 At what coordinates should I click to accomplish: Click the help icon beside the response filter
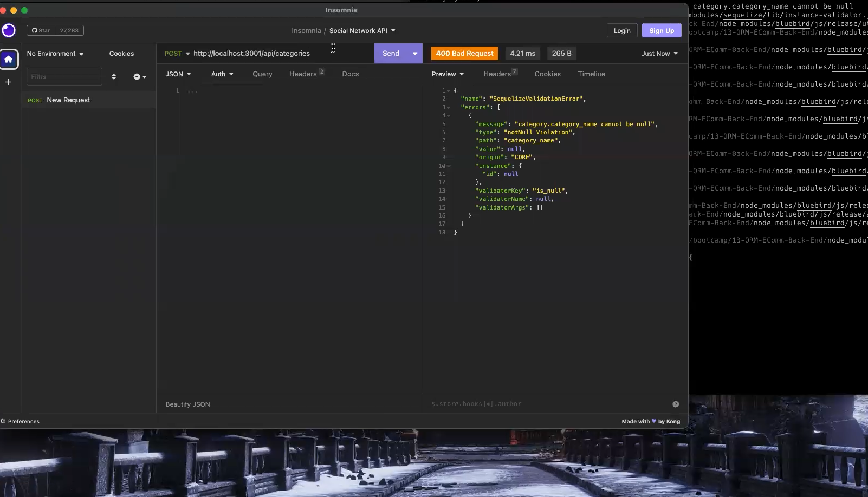click(675, 404)
